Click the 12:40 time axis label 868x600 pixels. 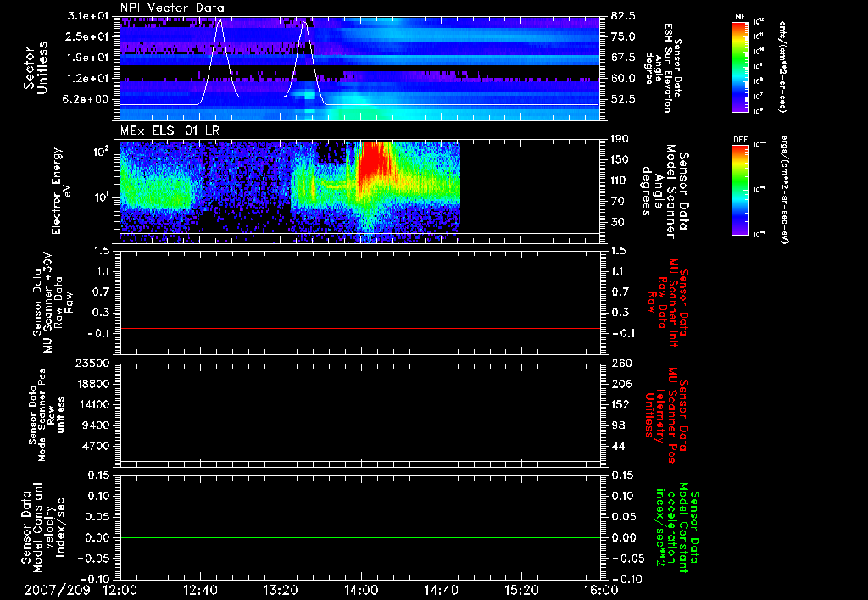point(200,590)
